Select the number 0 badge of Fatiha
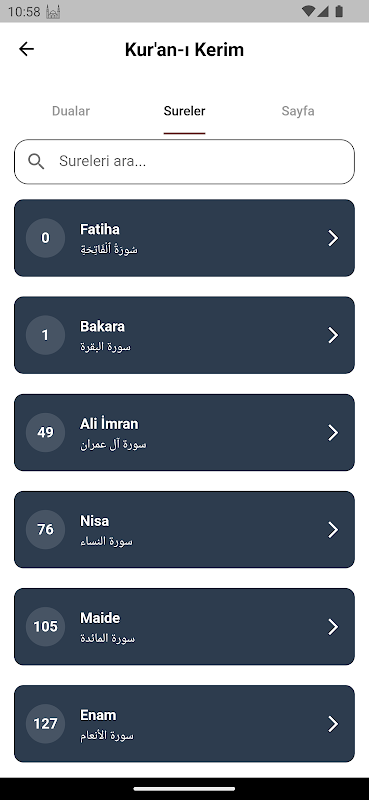Viewport: 369px width, 800px height. (x=45, y=238)
